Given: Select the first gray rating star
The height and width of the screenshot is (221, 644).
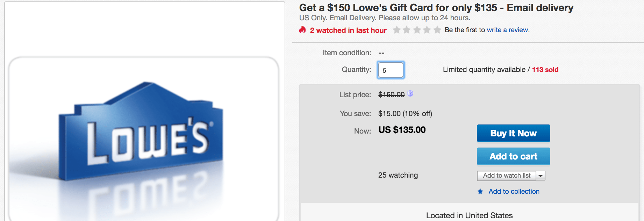Looking at the screenshot, I should click(396, 30).
